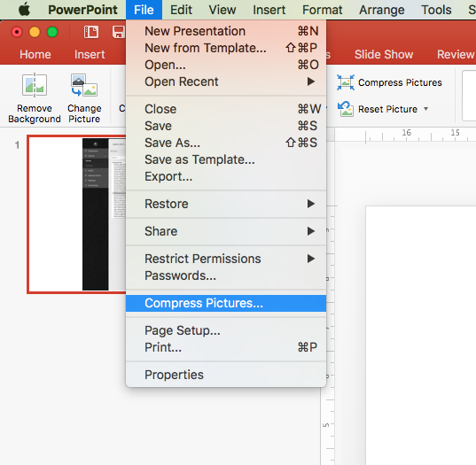Screen dimensions: 476x465
Task: Close the open File menu
Action: coord(144,10)
